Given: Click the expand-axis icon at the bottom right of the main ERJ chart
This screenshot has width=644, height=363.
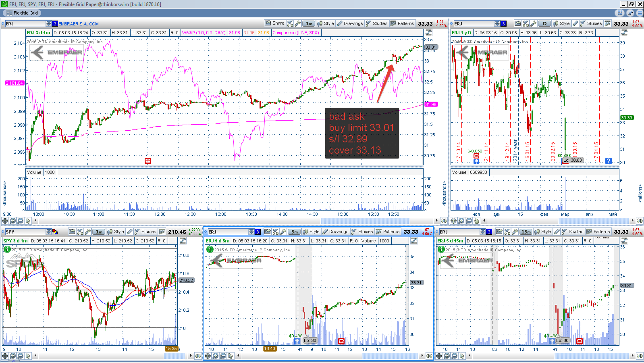Looking at the screenshot, I should click(x=444, y=221).
